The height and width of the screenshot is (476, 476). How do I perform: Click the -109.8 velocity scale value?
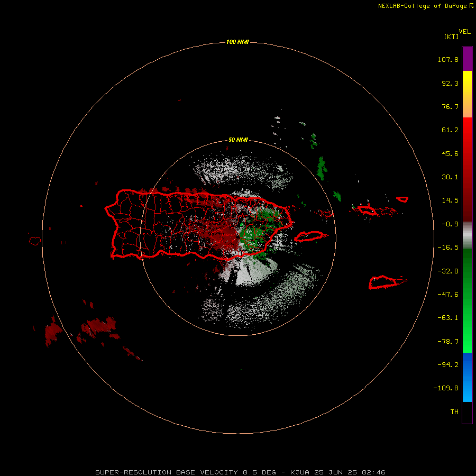tap(446, 388)
